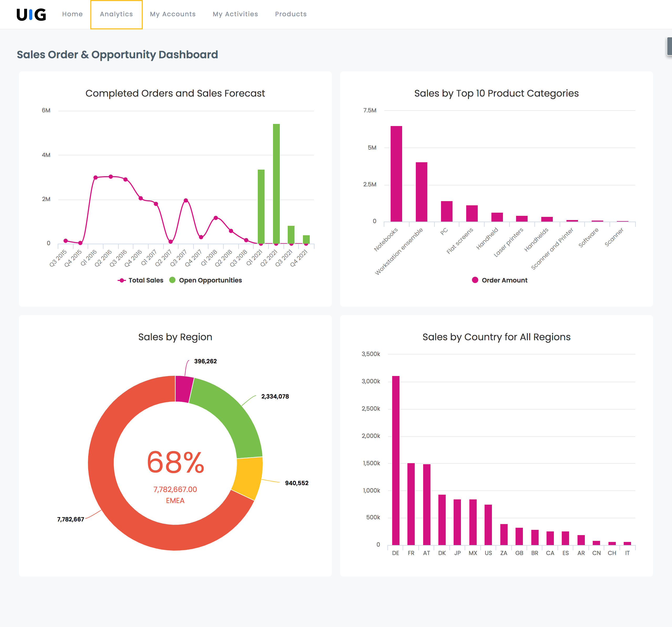Image resolution: width=672 pixels, height=627 pixels.
Task: Click the 68% center value
Action: coord(175,462)
